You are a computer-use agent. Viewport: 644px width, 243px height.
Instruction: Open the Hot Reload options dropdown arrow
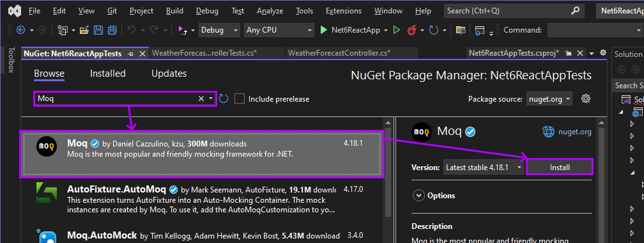pos(423,31)
